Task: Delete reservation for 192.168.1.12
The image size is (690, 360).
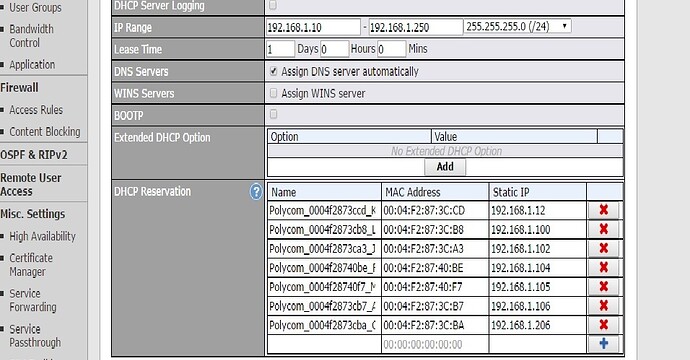Action: coord(603,210)
